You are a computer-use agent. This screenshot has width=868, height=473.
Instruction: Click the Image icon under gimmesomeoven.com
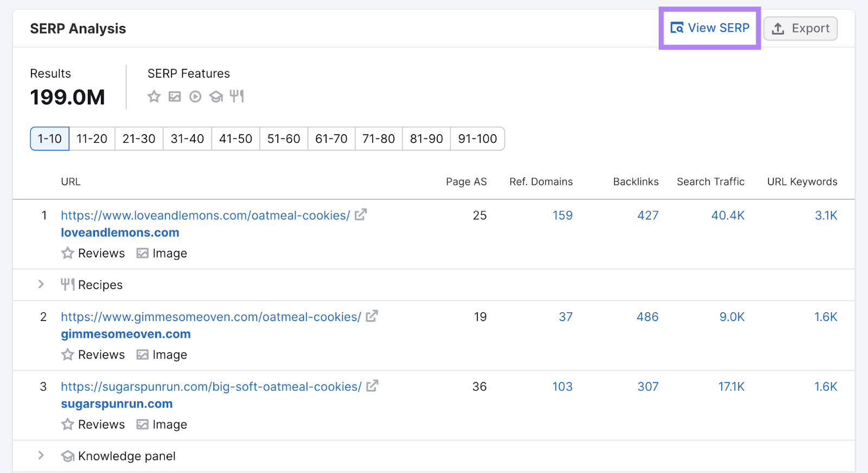click(x=142, y=355)
